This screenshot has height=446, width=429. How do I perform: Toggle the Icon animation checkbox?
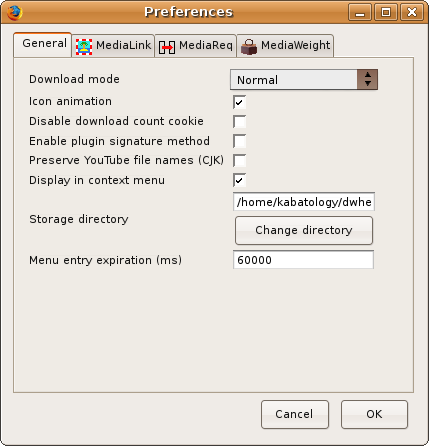[x=239, y=102]
